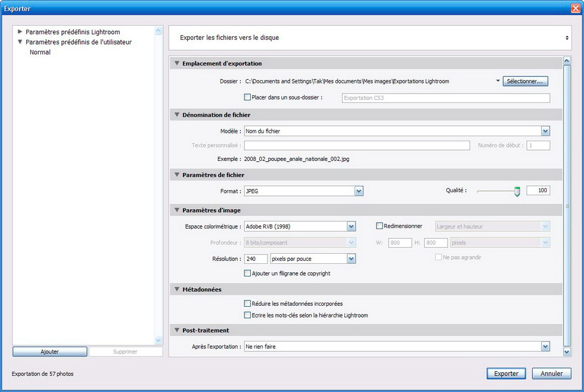Collapse Paramètres prédéfinis de l'utilisateur tree
Viewport: 584px width, 392px height.
coord(20,42)
